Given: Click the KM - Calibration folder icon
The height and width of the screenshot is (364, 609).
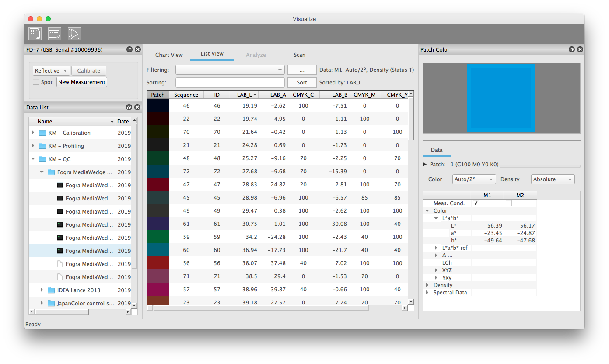Looking at the screenshot, I should (42, 133).
